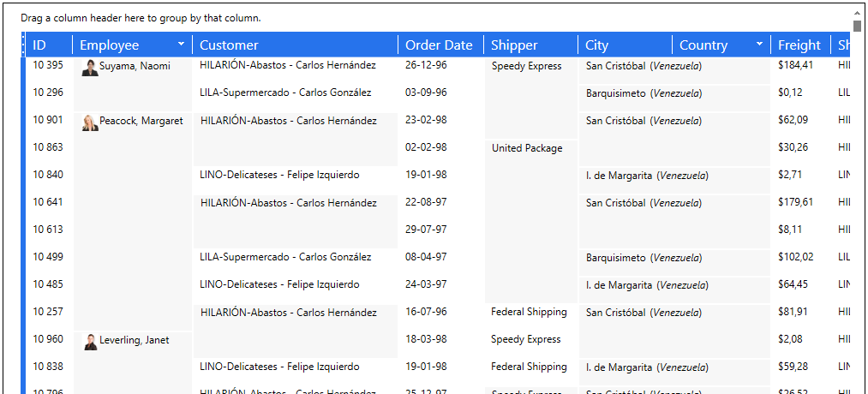Screen dimensions: 868x394
Task: Open the Country column filter dropdown
Action: [759, 45]
